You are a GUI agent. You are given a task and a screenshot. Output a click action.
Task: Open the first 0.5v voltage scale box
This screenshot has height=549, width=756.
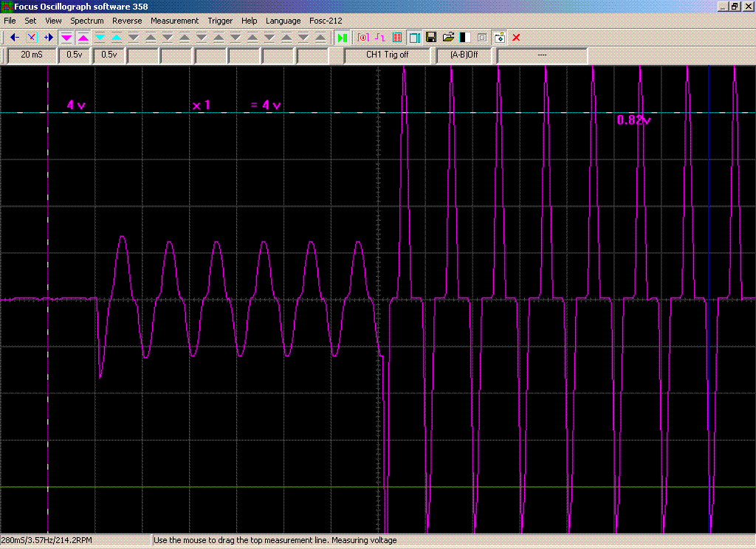tap(75, 55)
